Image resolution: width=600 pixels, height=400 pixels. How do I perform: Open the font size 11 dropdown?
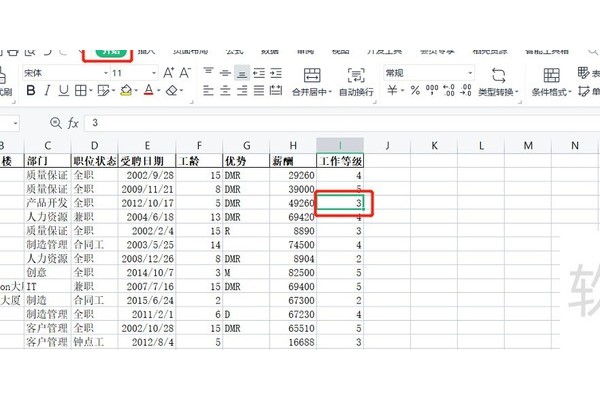coord(154,73)
